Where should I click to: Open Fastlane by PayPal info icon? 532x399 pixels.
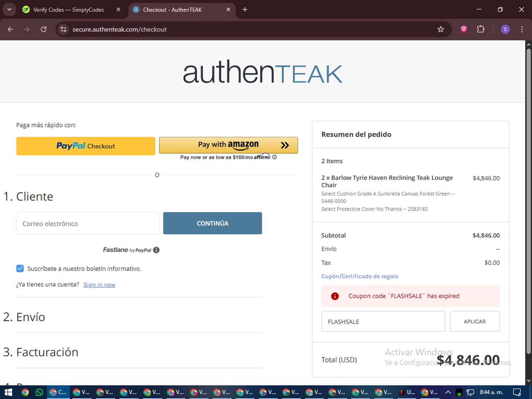[x=156, y=250]
